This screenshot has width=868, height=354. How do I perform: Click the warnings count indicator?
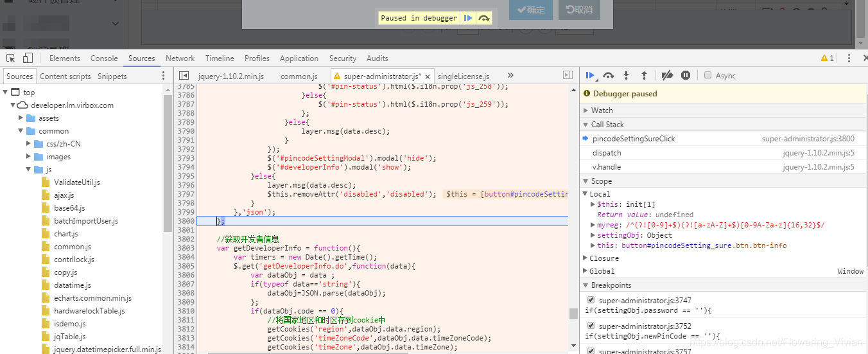[x=828, y=58]
